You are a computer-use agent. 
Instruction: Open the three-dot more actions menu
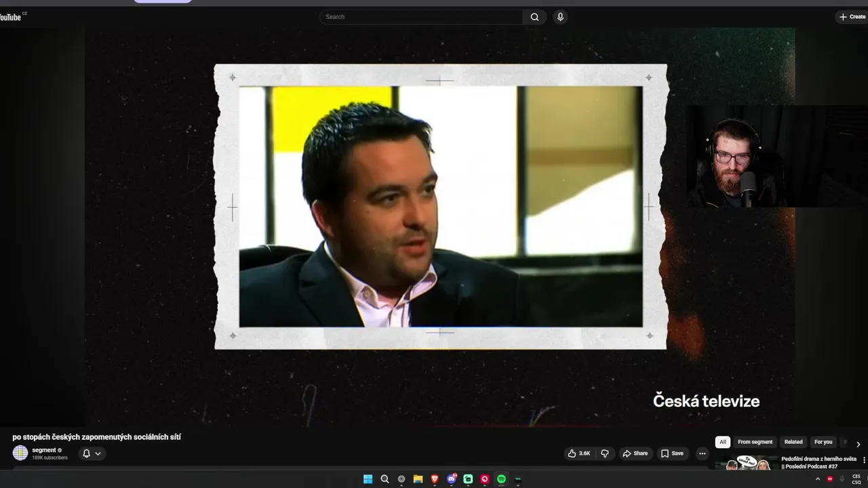(x=703, y=453)
